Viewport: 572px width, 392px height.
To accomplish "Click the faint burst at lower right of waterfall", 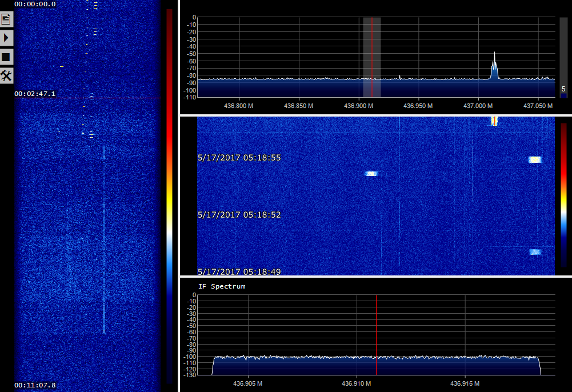I will click(535, 252).
